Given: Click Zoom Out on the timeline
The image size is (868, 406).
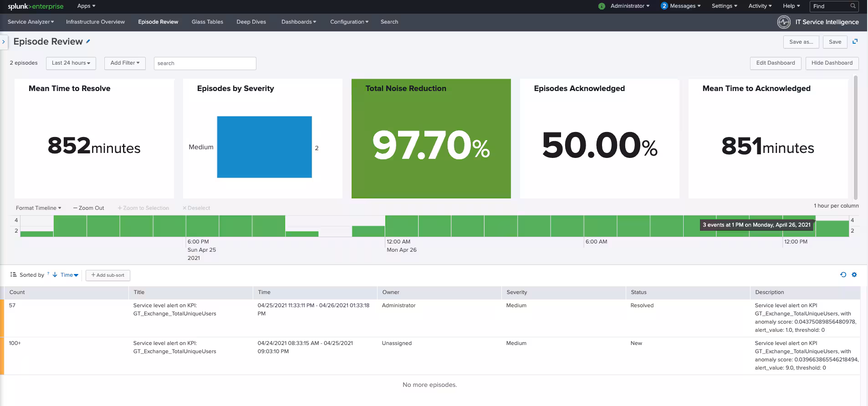Looking at the screenshot, I should (x=89, y=208).
